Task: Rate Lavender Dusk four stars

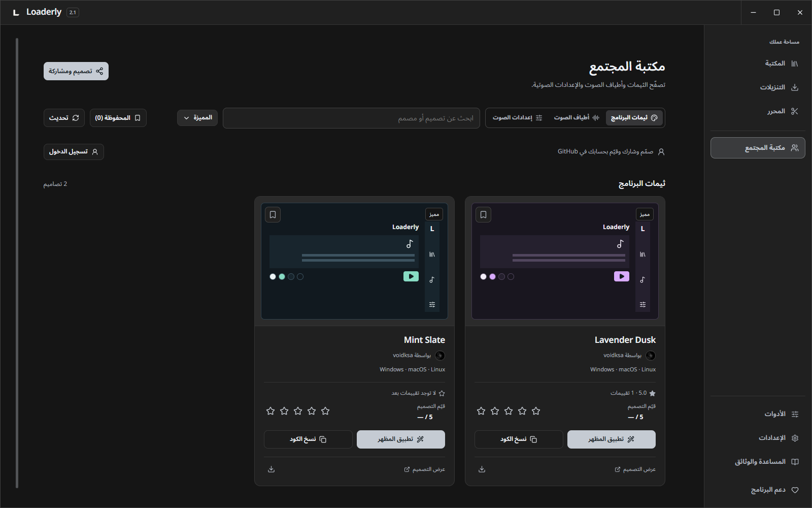Action: (x=495, y=411)
